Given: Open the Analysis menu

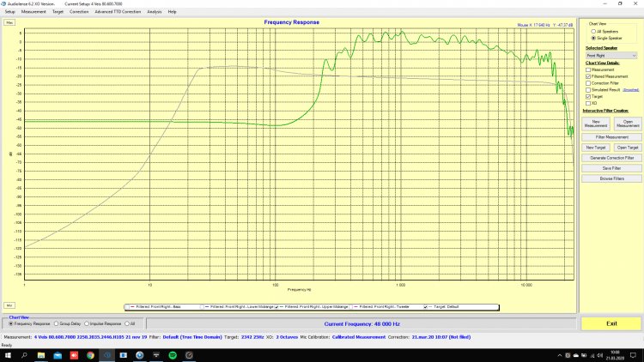Looking at the screenshot, I should (155, 12).
